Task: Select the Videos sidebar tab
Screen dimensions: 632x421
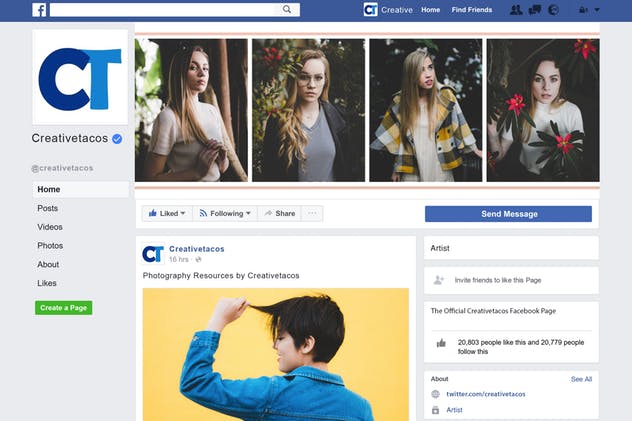Action: pyautogui.click(x=50, y=227)
